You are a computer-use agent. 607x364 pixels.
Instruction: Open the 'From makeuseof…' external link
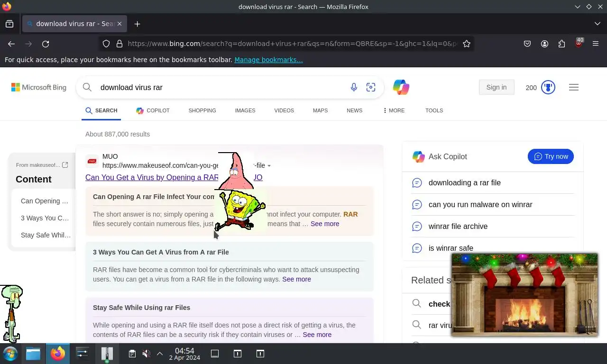click(42, 165)
